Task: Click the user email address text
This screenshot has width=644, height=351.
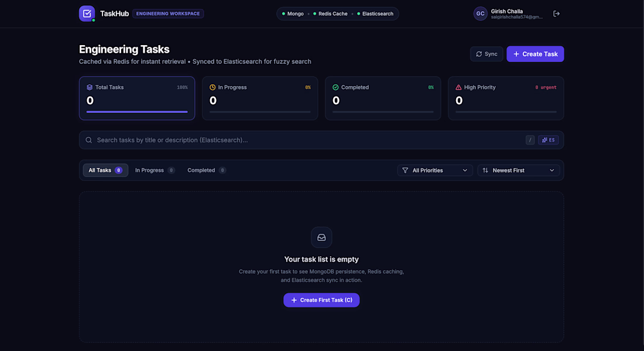Action: click(517, 17)
